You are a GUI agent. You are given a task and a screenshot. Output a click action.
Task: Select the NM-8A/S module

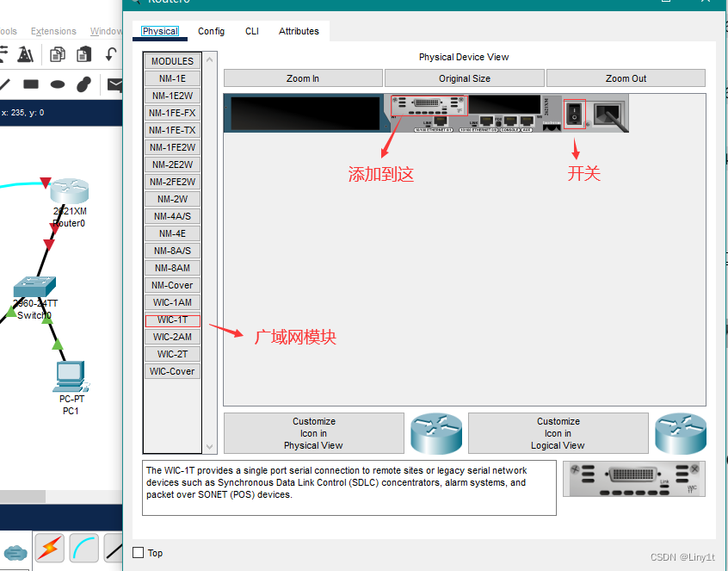point(172,251)
